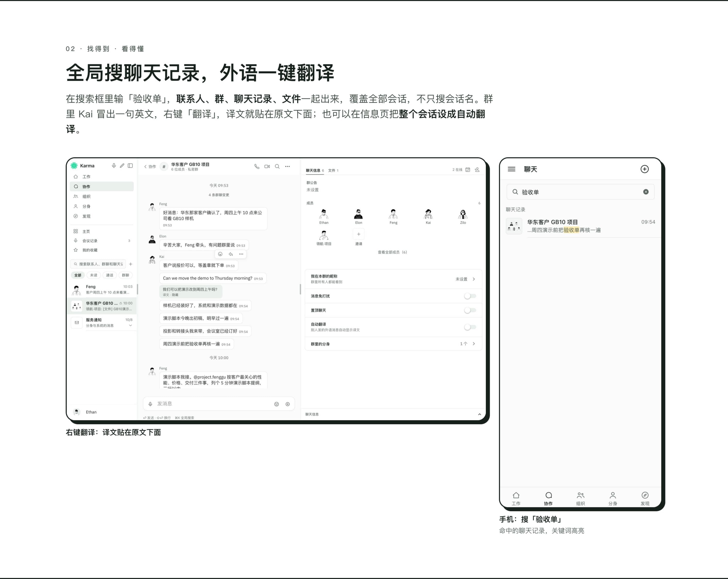728x579 pixels.
Task: Add an emoji reaction from the message hover toolbar
Action: [x=220, y=254]
